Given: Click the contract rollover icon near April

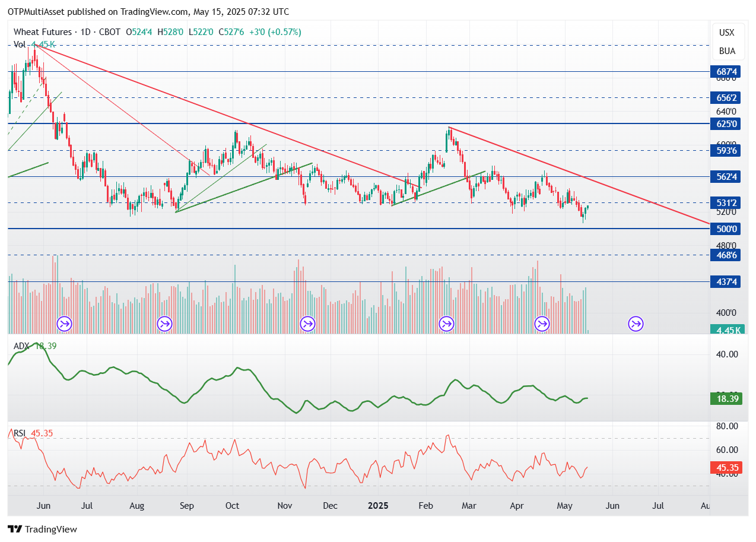Looking at the screenshot, I should click(x=542, y=324).
